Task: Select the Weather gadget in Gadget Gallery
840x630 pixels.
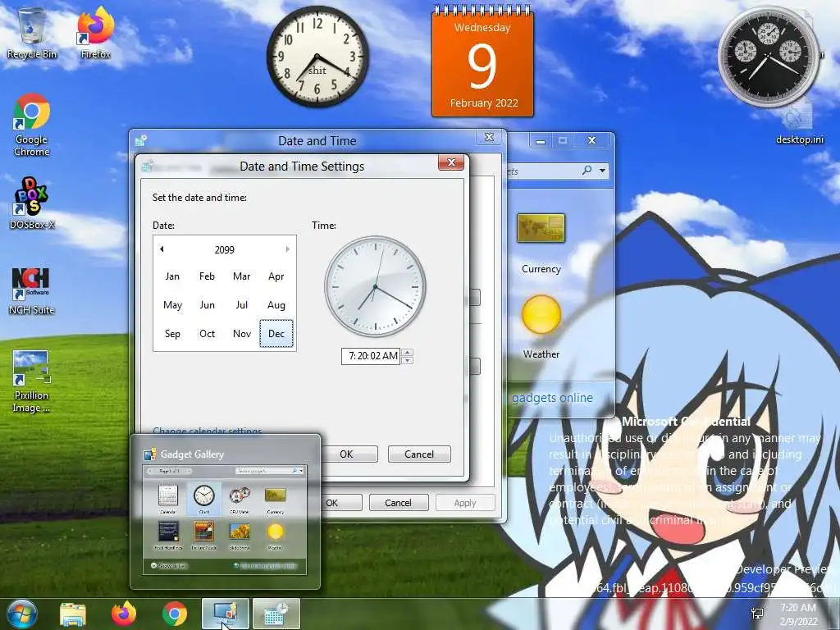Action: (541, 327)
